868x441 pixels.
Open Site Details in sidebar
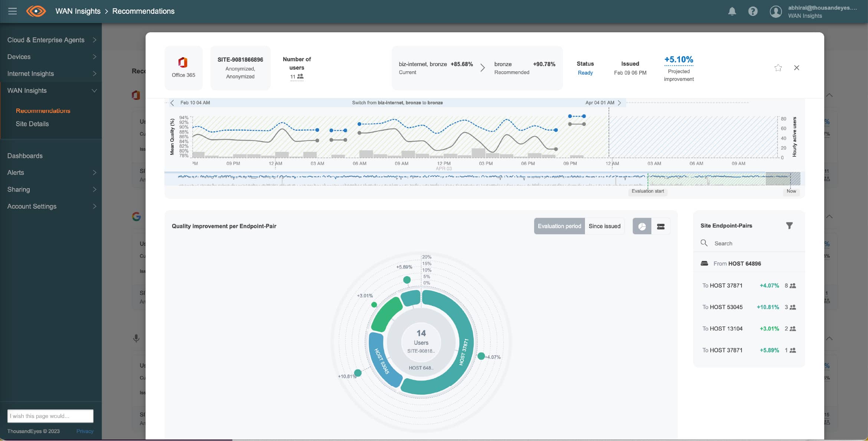click(x=32, y=124)
